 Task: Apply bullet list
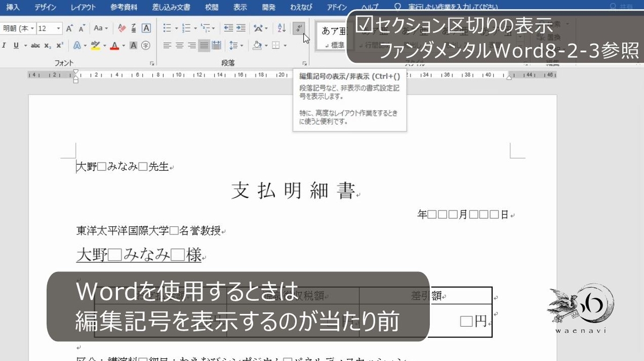167,28
